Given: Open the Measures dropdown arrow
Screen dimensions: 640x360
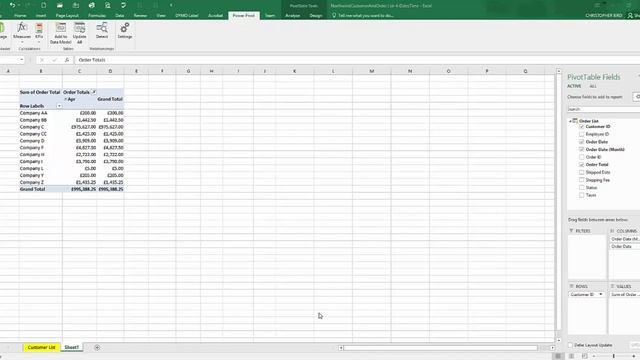Looking at the screenshot, I should [x=22, y=42].
